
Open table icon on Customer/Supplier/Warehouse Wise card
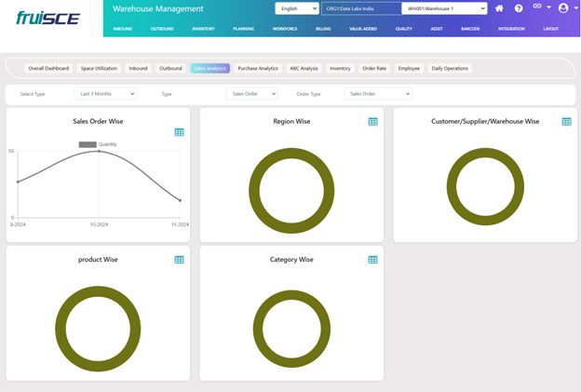pyautogui.click(x=566, y=122)
